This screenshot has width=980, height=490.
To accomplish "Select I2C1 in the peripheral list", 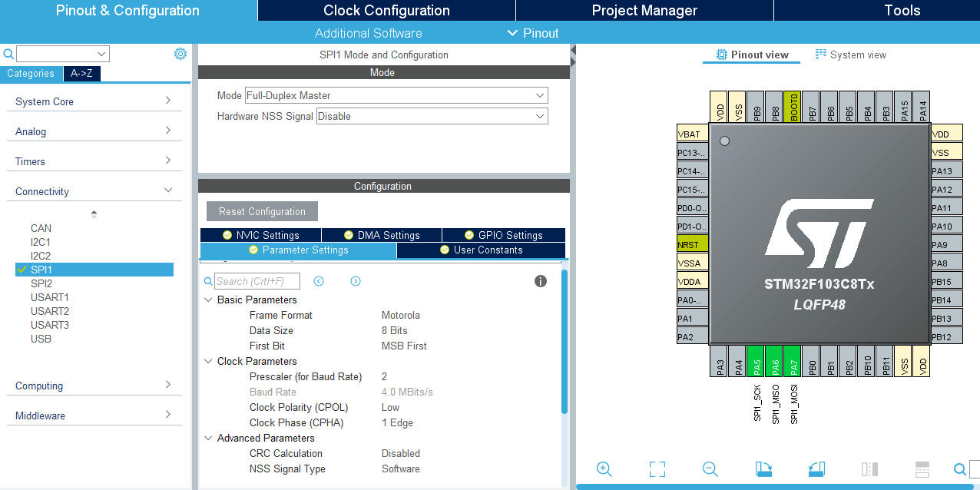I will coord(41,242).
